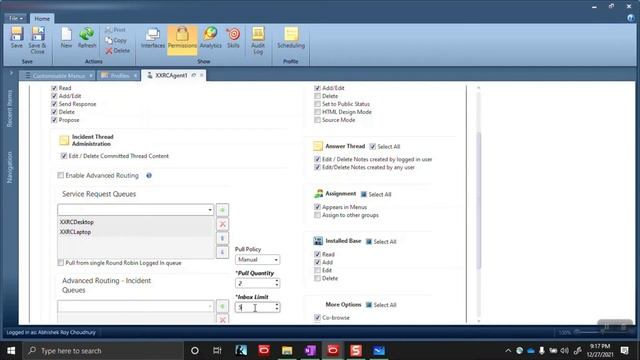Show the Permissions section
This screenshot has height=360, width=640.
[x=182, y=39]
